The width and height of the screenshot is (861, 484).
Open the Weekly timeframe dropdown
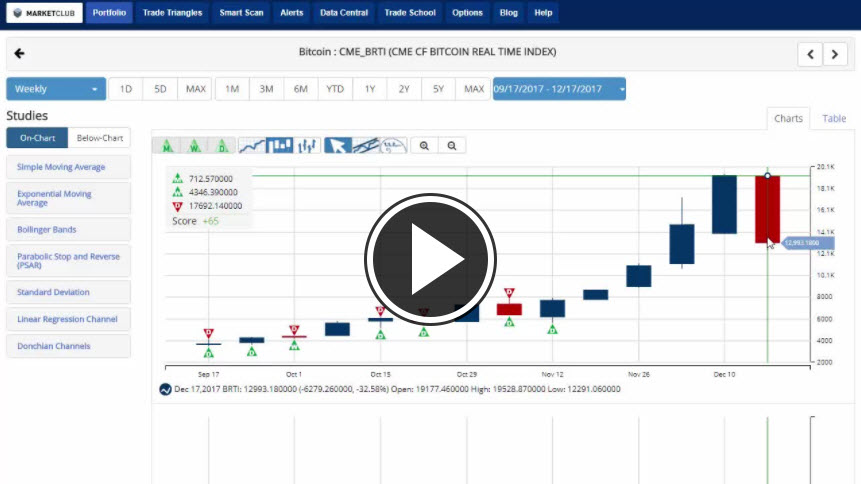tap(56, 89)
